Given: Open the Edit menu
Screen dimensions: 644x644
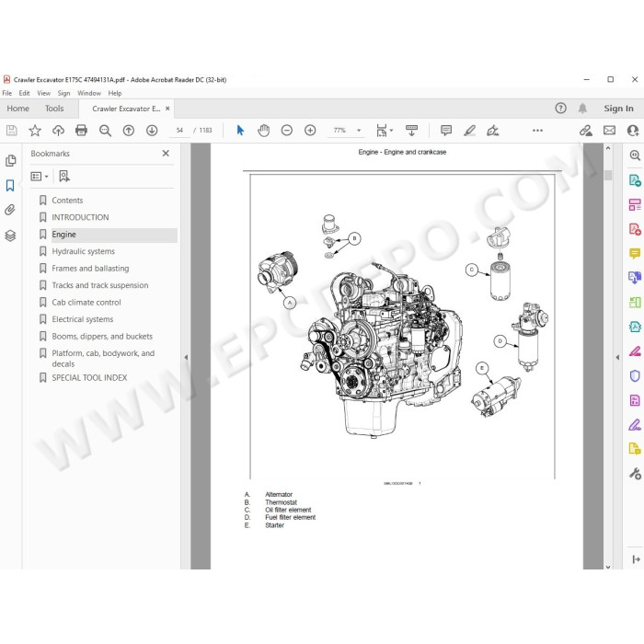Looking at the screenshot, I should click(24, 93).
